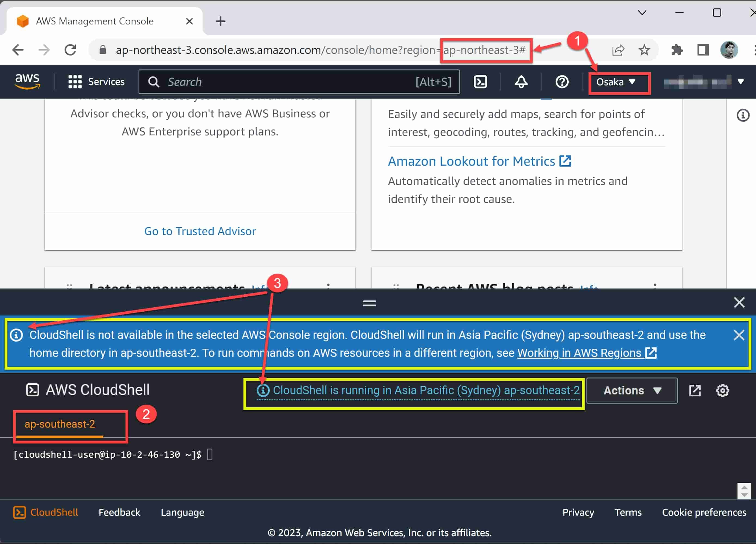Go to the AWS console home logo

(27, 82)
